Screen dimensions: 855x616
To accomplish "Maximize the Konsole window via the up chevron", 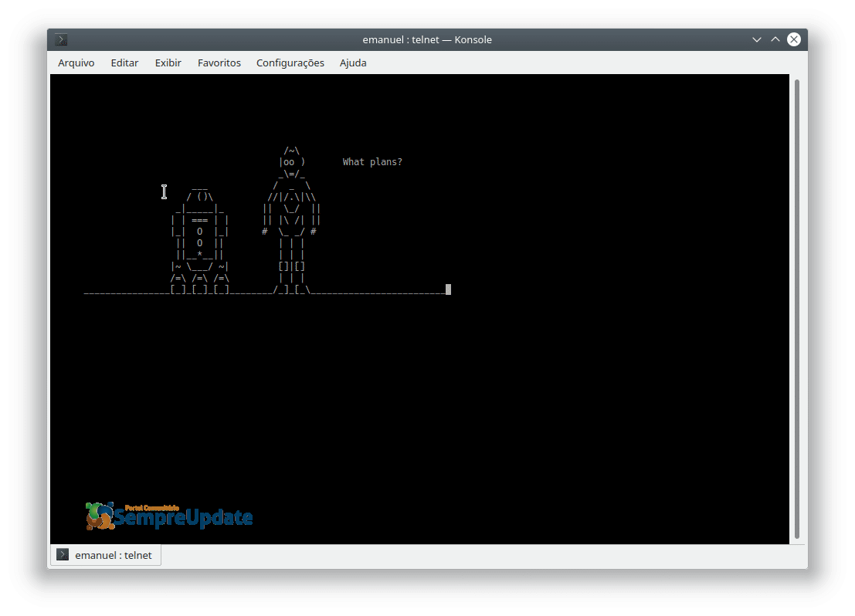I will (x=775, y=40).
